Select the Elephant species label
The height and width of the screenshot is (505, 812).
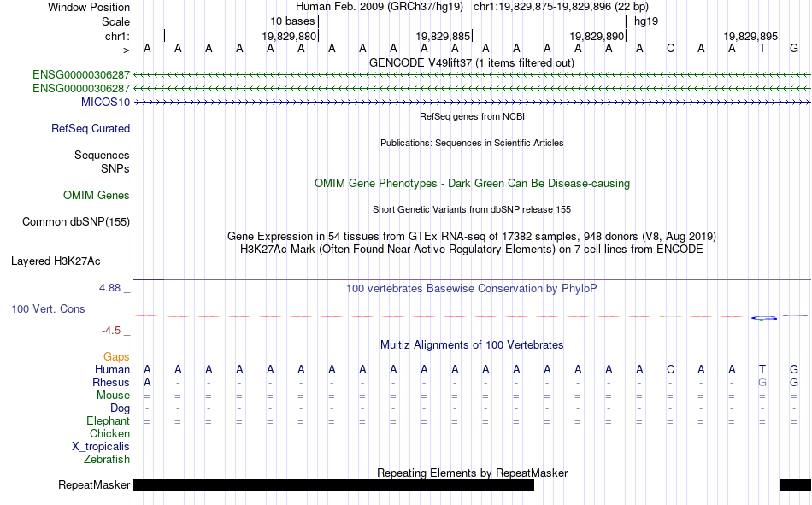pos(108,420)
